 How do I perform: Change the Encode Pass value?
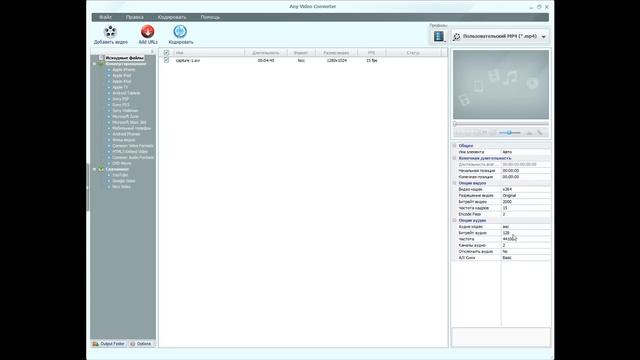[x=526, y=214]
